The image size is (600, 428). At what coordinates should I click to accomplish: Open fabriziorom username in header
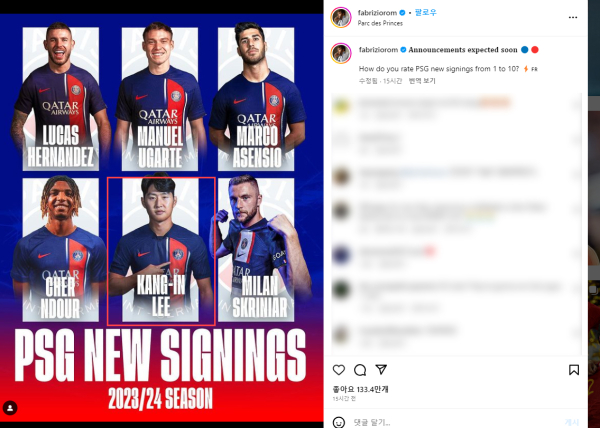tap(377, 13)
